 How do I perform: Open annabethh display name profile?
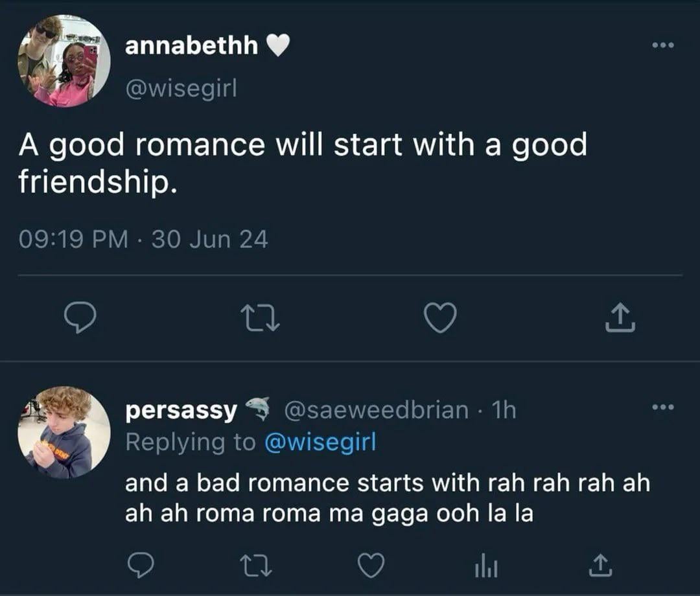click(191, 45)
